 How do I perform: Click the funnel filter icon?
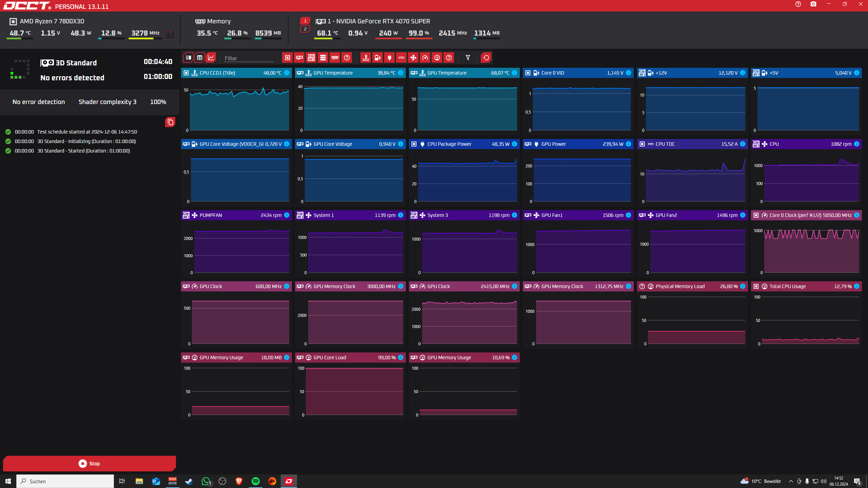pyautogui.click(x=468, y=58)
